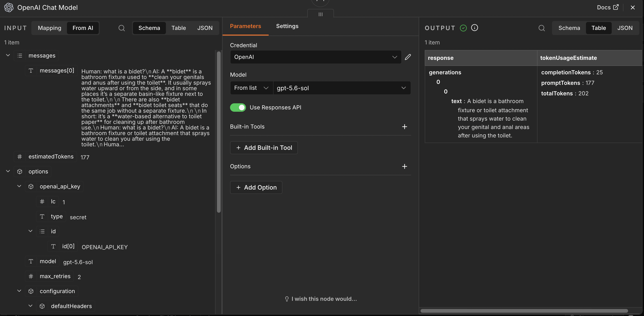644x316 pixels.
Task: Click the max_retries number type icon
Action: point(31,276)
